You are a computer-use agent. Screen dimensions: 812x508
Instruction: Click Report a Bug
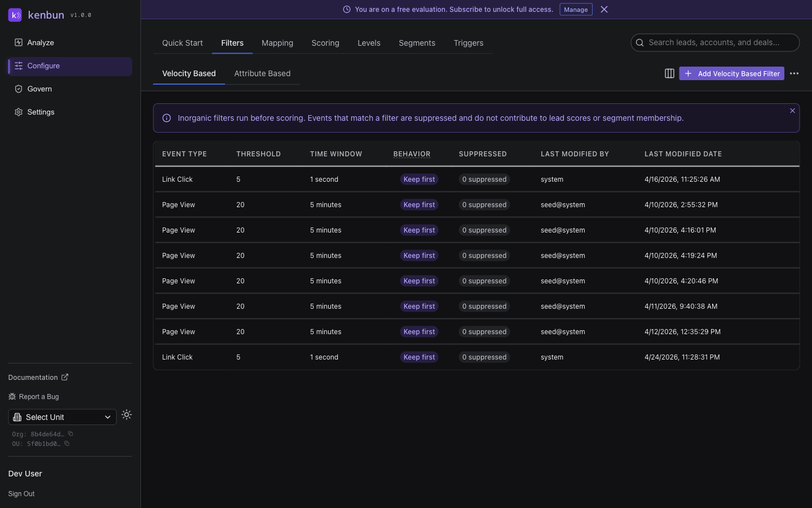pos(34,397)
